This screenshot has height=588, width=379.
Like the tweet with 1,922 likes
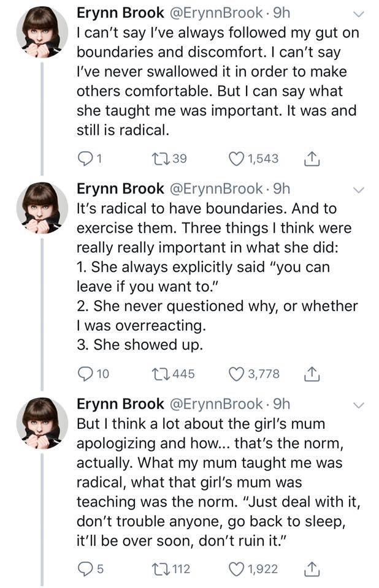[x=235, y=569]
